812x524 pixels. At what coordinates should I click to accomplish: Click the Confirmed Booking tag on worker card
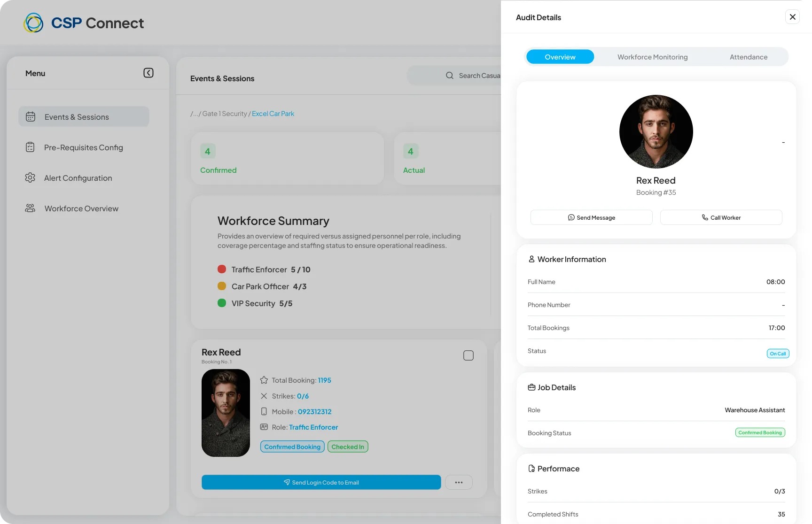click(x=292, y=447)
